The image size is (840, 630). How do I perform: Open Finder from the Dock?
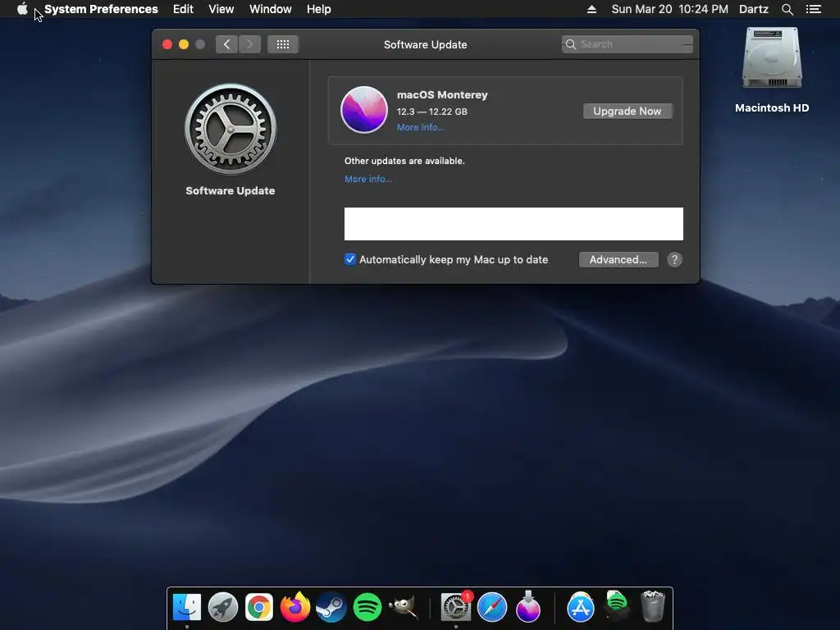(187, 607)
